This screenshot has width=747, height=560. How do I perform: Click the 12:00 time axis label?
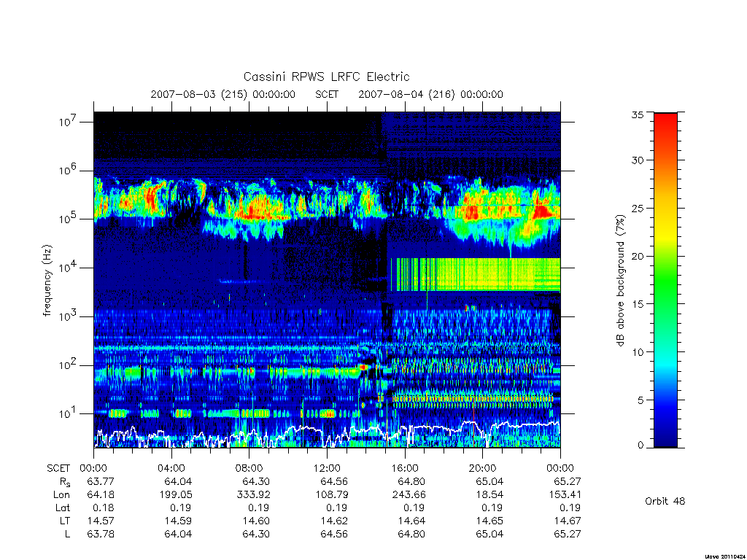tap(327, 468)
